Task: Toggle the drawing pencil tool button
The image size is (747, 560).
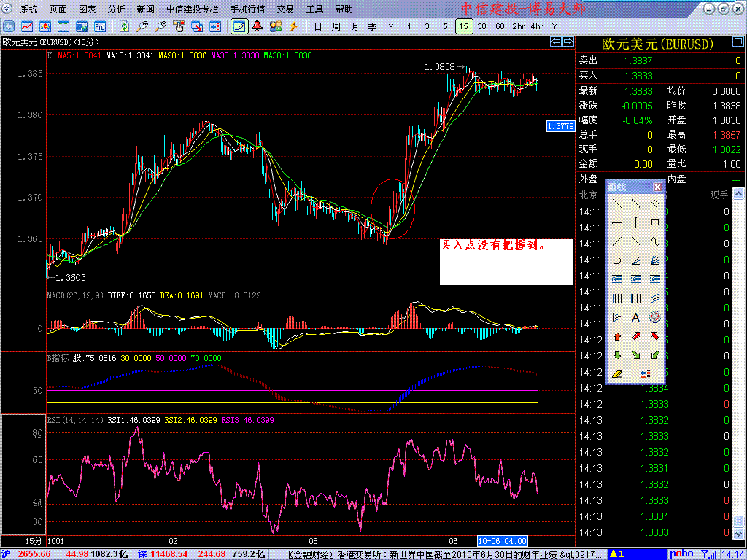Action: pyautogui.click(x=239, y=26)
